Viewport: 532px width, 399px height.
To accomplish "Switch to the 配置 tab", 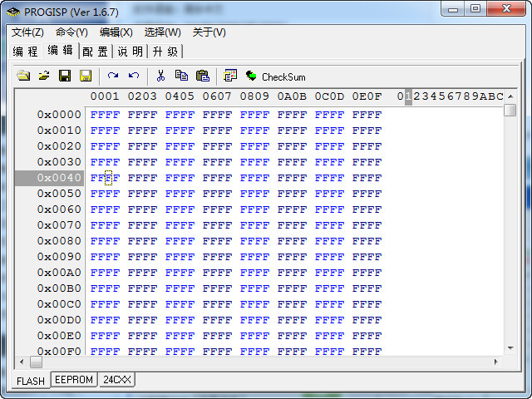I will click(x=95, y=52).
